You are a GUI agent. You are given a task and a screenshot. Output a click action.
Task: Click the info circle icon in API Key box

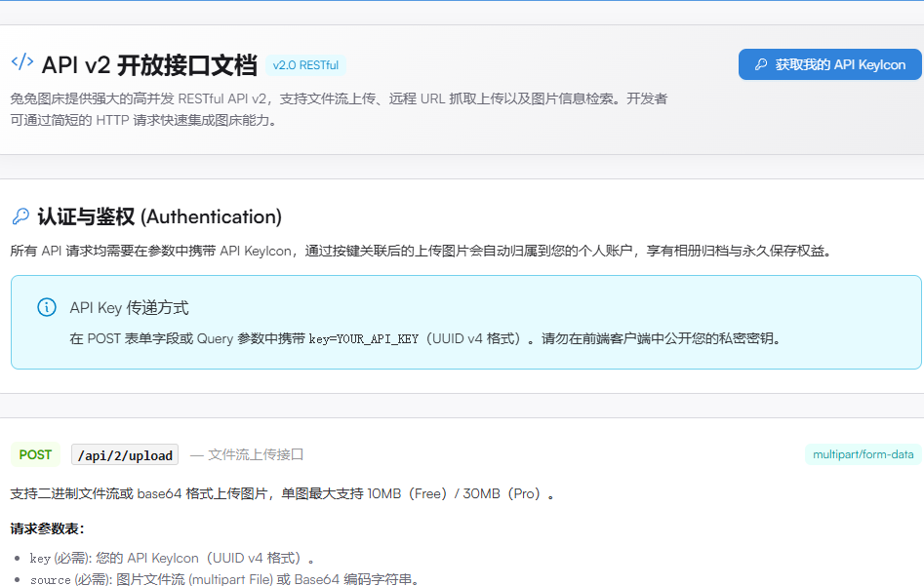tap(47, 307)
